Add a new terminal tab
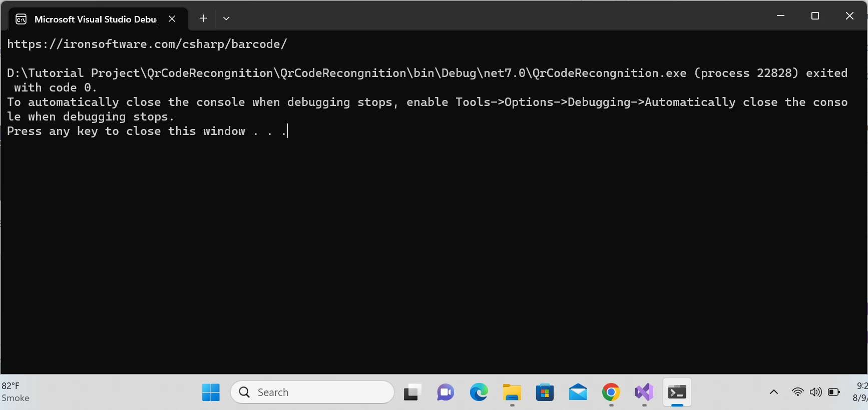 point(203,18)
